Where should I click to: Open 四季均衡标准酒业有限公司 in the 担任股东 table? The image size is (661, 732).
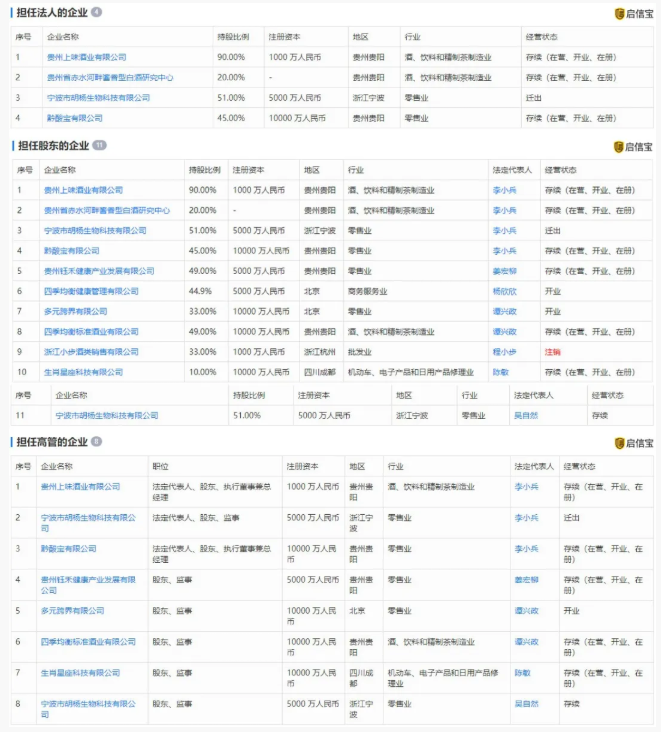91,331
